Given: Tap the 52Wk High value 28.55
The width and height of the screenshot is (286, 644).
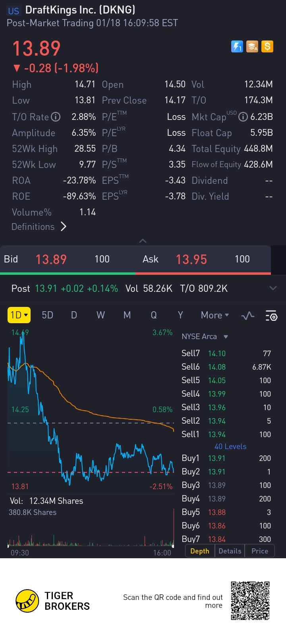Looking at the screenshot, I should pyautogui.click(x=85, y=148).
